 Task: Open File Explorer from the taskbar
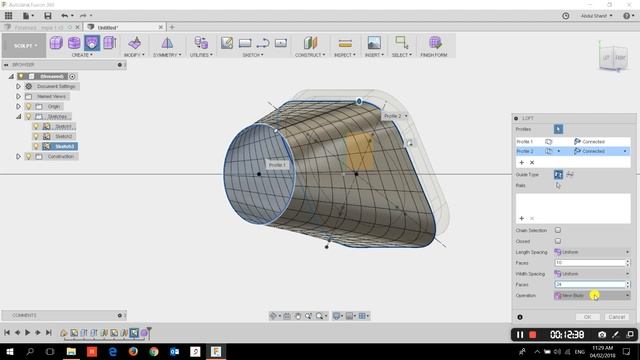click(x=71, y=351)
